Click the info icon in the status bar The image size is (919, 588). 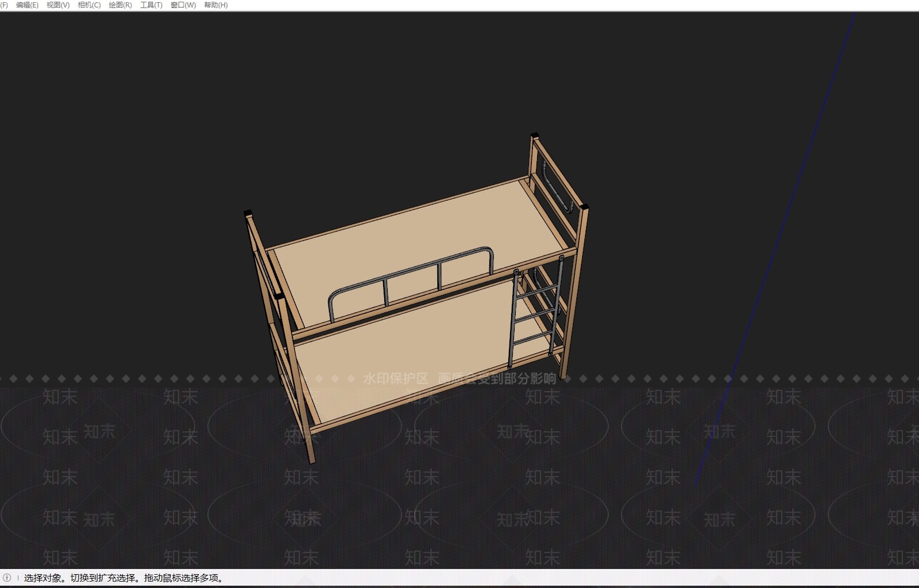(x=7, y=578)
